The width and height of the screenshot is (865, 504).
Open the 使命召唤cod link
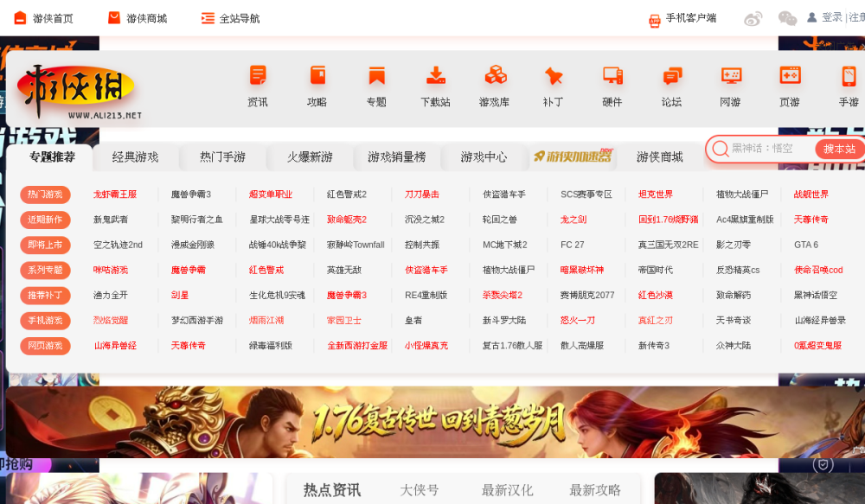point(818,271)
